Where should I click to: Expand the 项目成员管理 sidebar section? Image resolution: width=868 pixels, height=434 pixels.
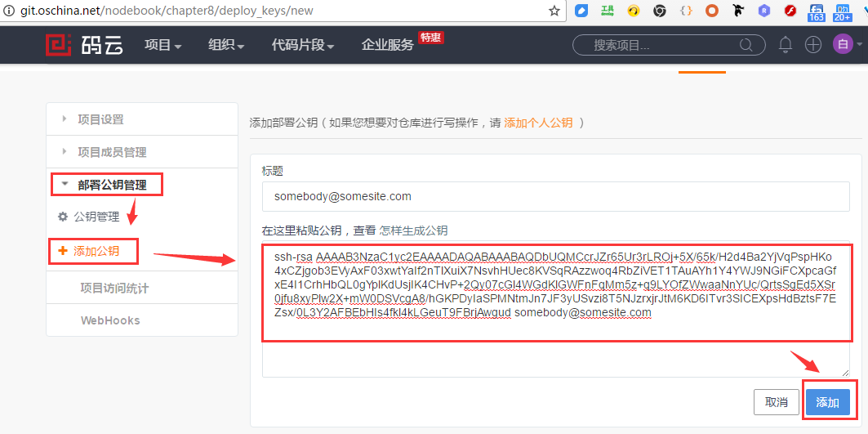(112, 152)
